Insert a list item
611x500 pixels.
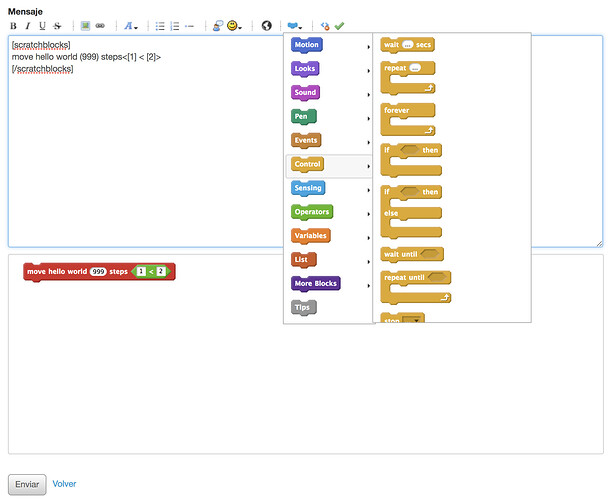coord(189,26)
